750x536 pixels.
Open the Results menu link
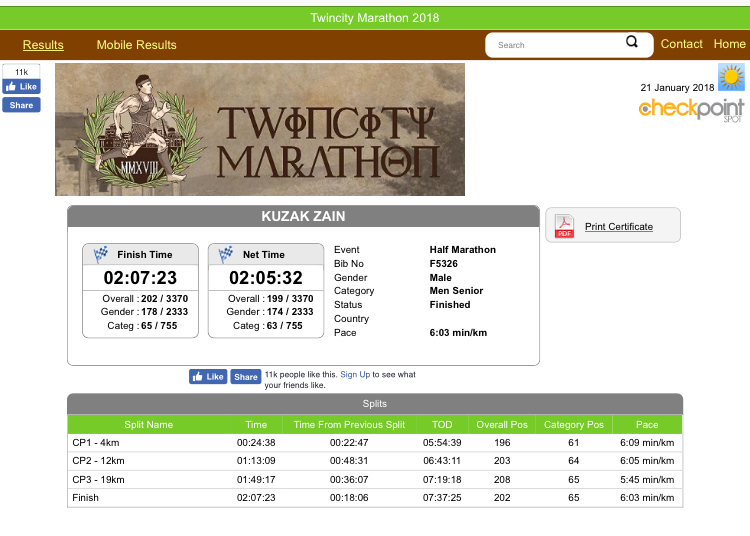[x=43, y=45]
